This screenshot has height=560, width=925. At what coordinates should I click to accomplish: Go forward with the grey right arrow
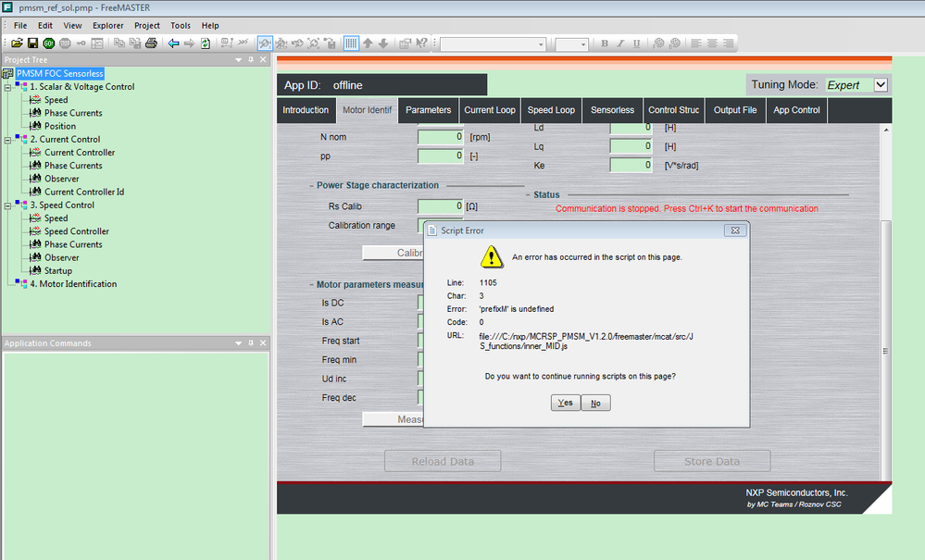[190, 43]
